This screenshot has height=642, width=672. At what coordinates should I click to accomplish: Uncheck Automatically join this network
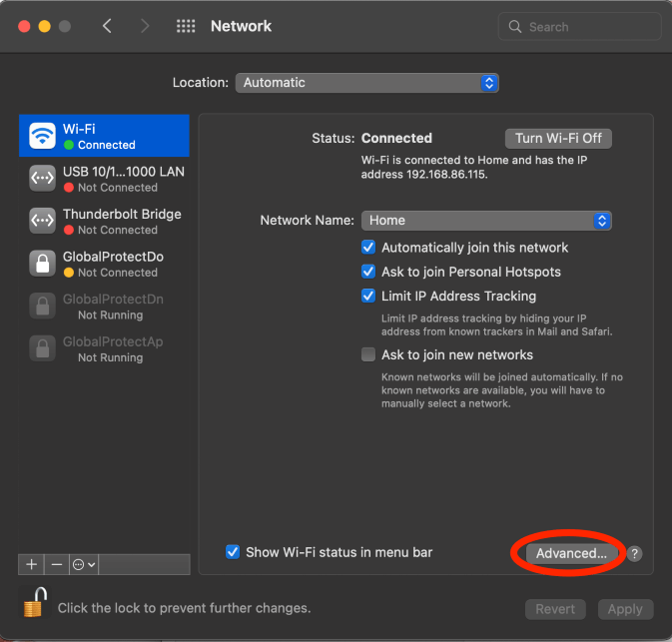pyautogui.click(x=368, y=248)
